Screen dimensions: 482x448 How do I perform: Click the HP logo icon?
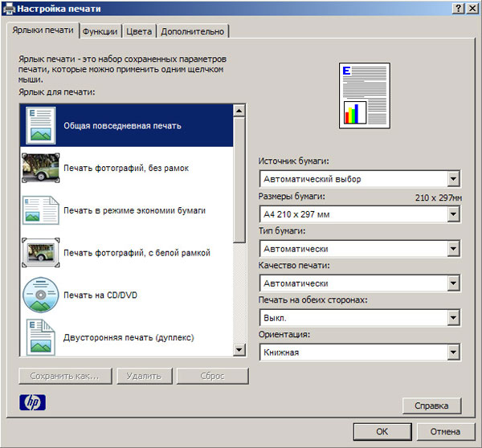tap(32, 402)
